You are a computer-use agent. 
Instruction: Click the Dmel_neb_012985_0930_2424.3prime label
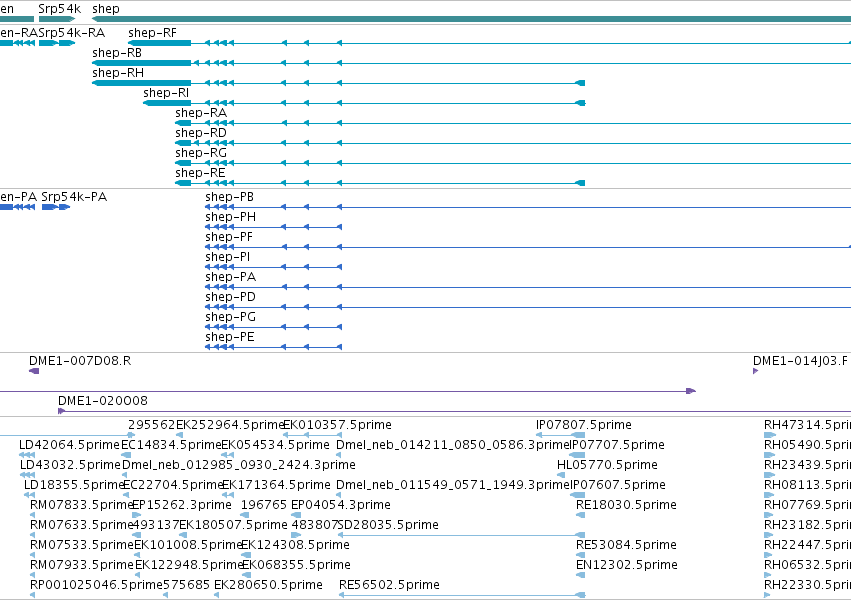point(239,465)
